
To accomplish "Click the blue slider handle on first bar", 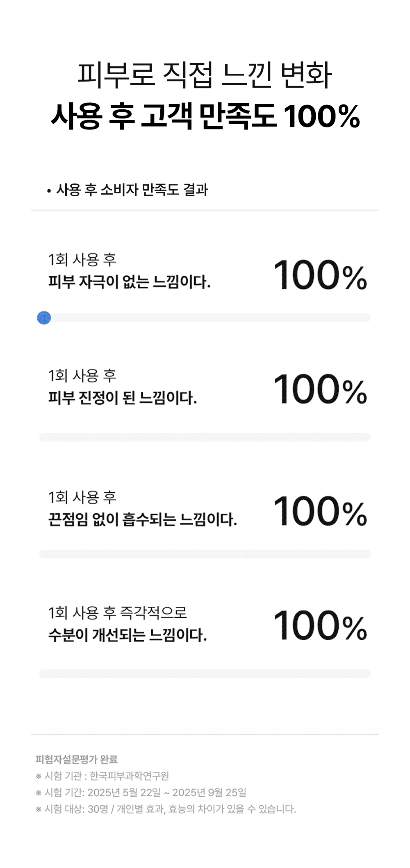I will (44, 317).
